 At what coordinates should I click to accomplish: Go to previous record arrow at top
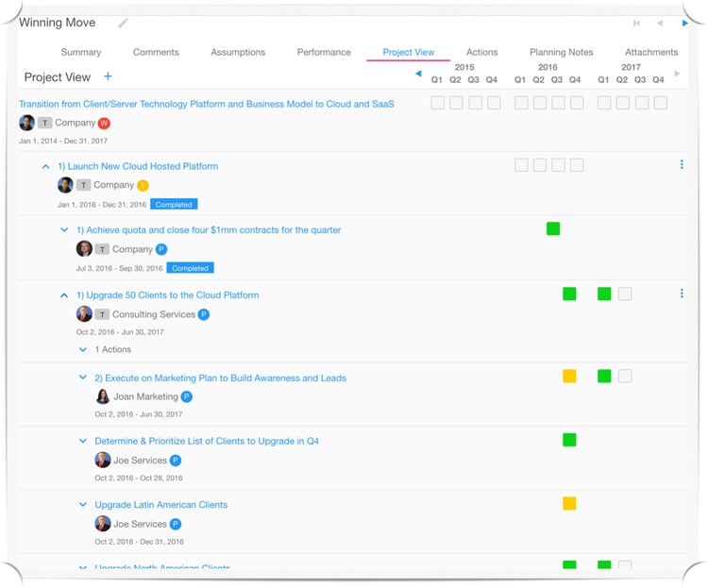tap(660, 23)
